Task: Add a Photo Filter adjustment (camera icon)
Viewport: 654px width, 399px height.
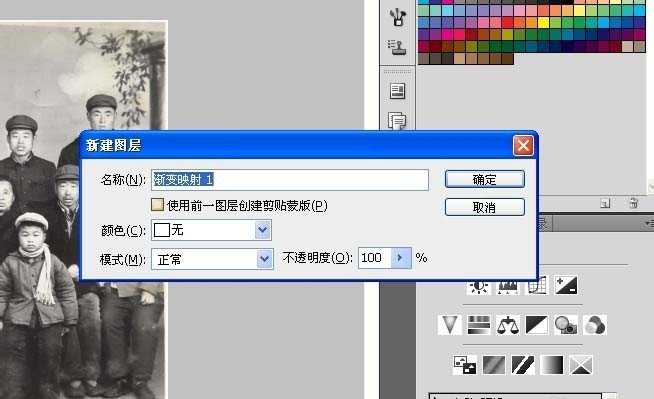Action: pyautogui.click(x=566, y=324)
